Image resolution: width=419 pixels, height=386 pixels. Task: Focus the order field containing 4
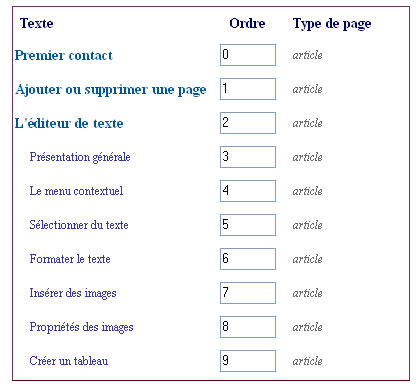248,191
